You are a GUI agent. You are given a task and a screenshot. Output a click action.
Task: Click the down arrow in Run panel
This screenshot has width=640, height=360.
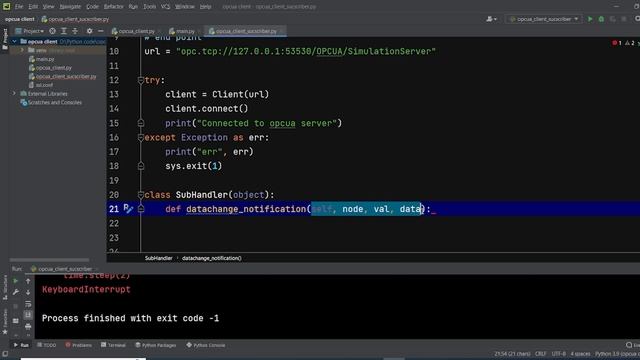(28, 292)
